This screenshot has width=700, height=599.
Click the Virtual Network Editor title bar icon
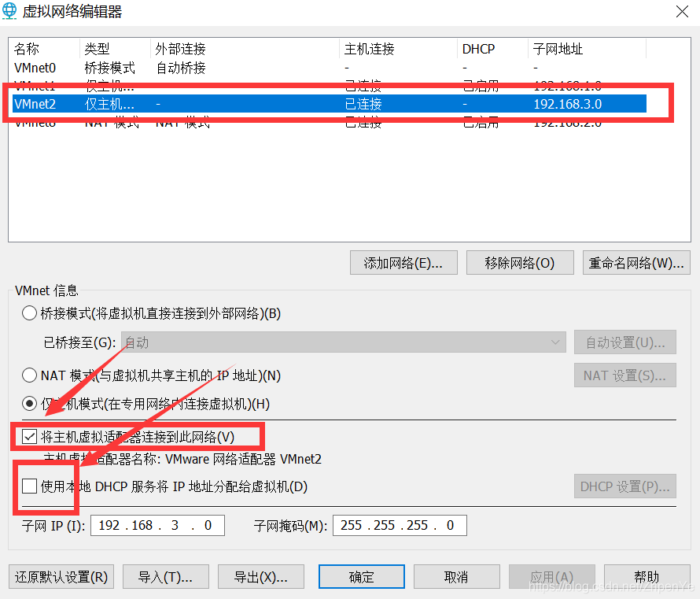(9, 11)
